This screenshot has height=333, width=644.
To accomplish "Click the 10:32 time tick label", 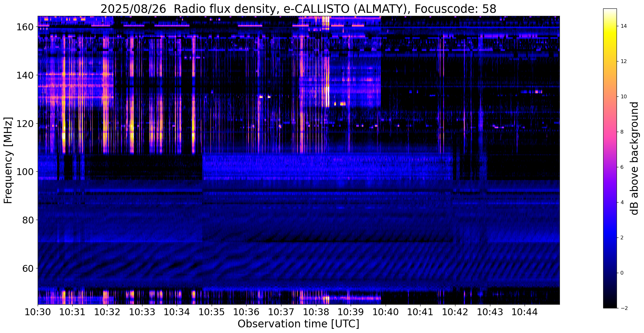I will tap(107, 312).
